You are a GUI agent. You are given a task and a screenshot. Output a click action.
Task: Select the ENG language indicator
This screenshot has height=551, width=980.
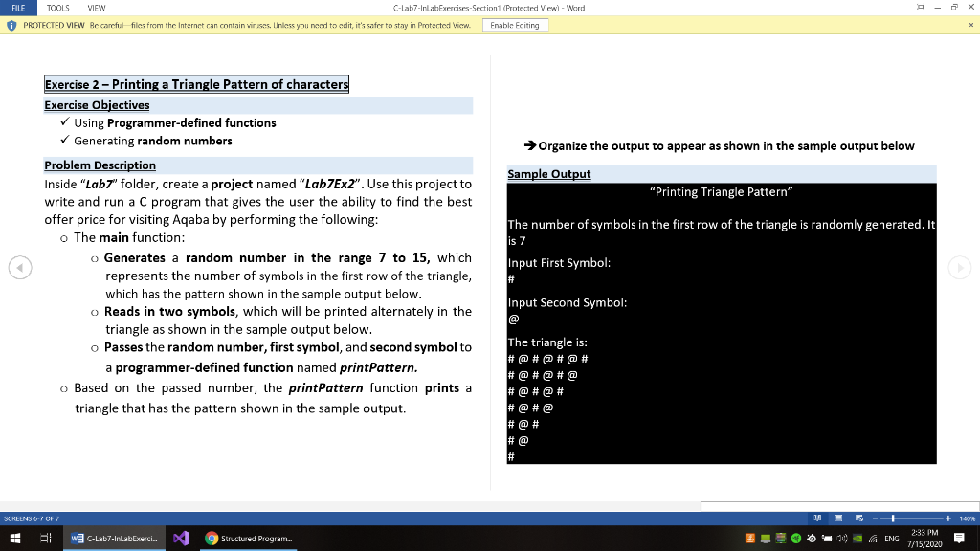[x=892, y=538]
